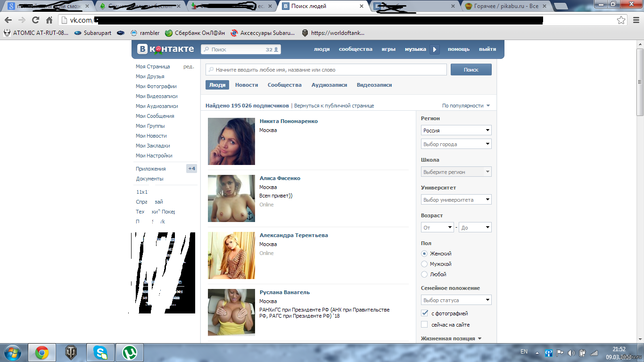The image size is (644, 362).
Task: Open the Аксессуары Subaru bookmark
Action: pyautogui.click(x=263, y=33)
